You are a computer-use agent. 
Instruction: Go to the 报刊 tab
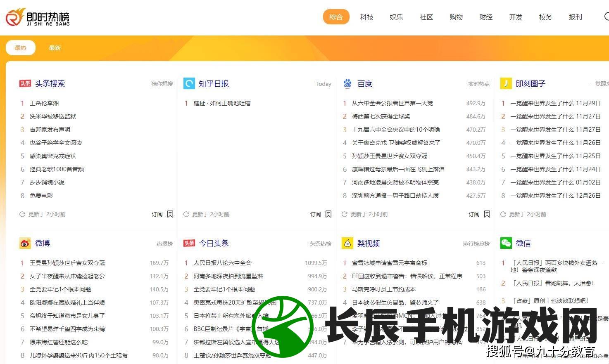pyautogui.click(x=575, y=17)
